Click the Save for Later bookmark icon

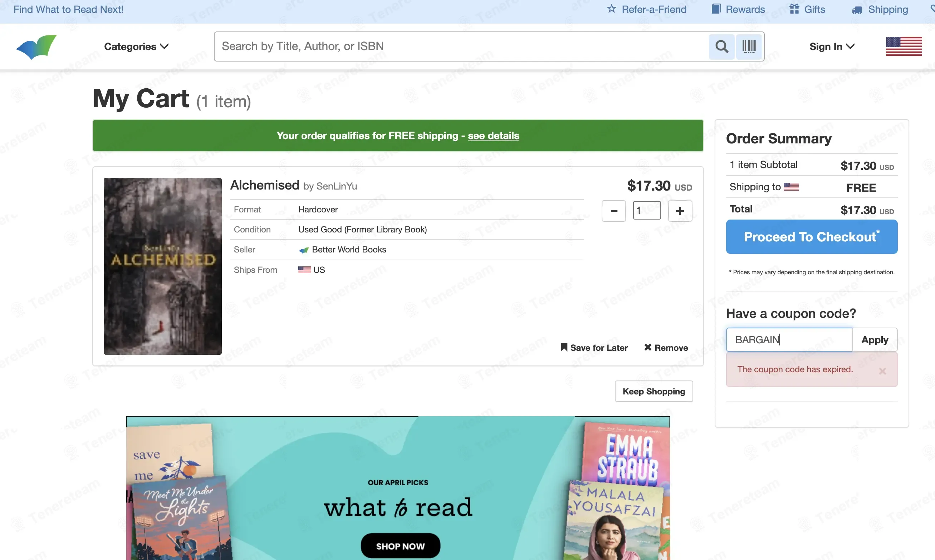click(x=564, y=347)
